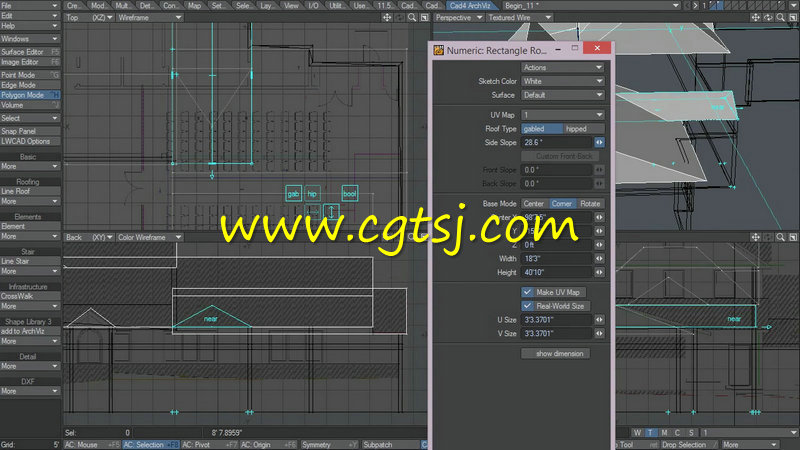Switch to the Cad4 ArchViz tab
The image size is (800, 450).
pyautogui.click(x=471, y=6)
